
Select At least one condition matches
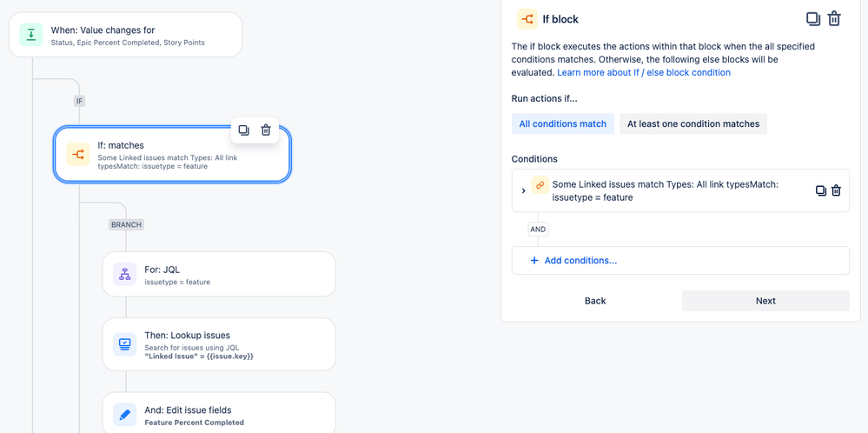tap(693, 124)
